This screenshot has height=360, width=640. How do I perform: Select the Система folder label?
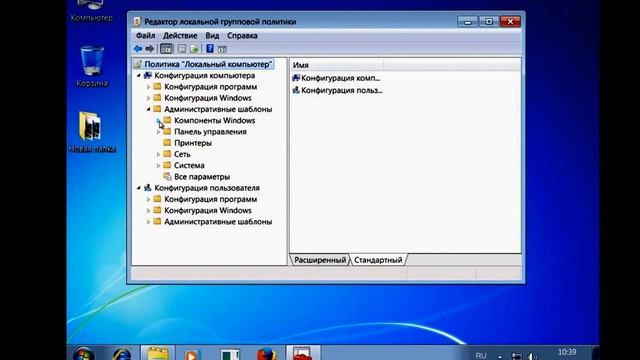[189, 165]
